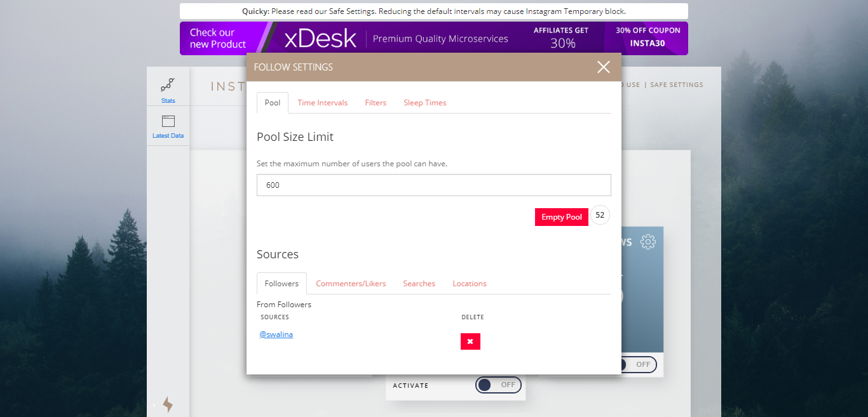Switch to the Time Intervals tab
The height and width of the screenshot is (417, 868).
click(x=322, y=103)
